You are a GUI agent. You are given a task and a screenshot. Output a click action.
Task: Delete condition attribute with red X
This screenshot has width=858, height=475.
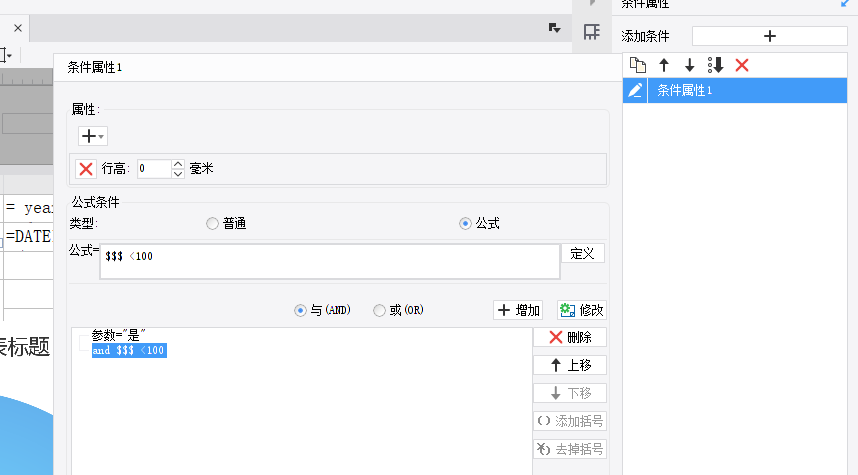point(742,65)
